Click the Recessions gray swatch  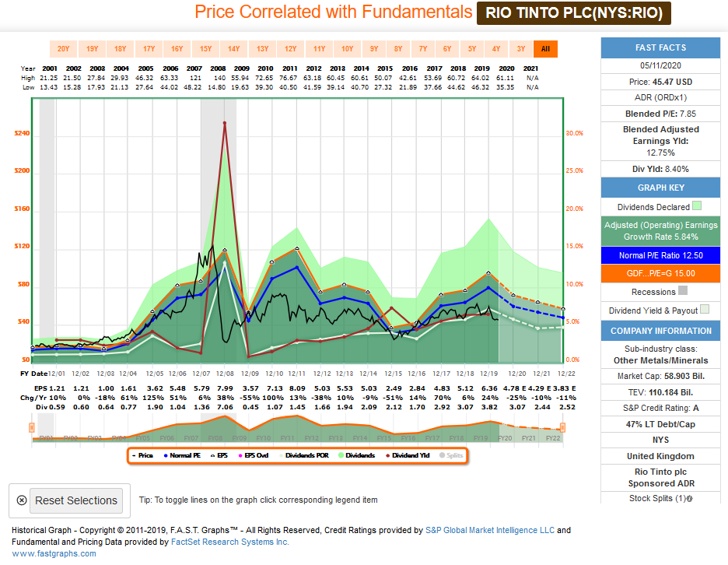point(683,291)
